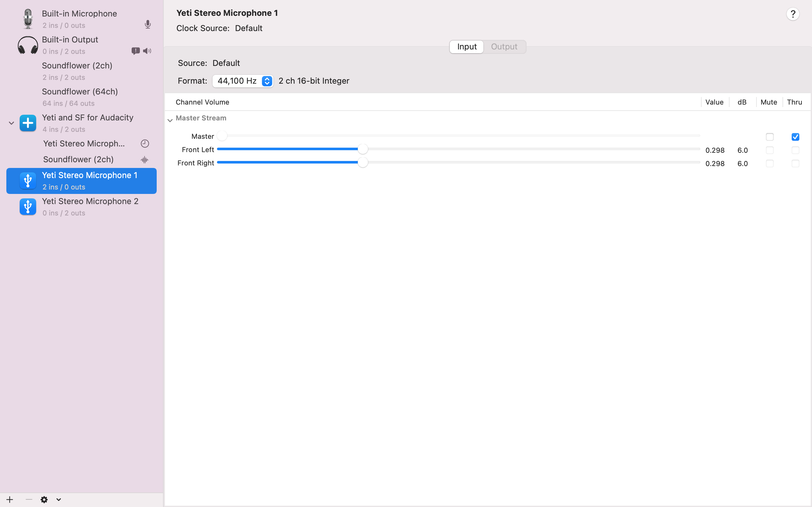Collapse the Master Stream section
Image resolution: width=812 pixels, height=507 pixels.
tap(170, 120)
